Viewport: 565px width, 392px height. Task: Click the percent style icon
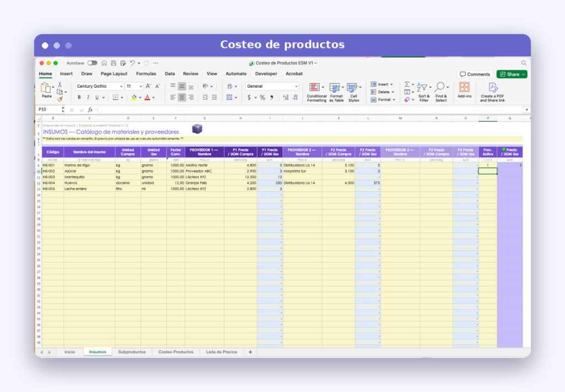[262, 98]
